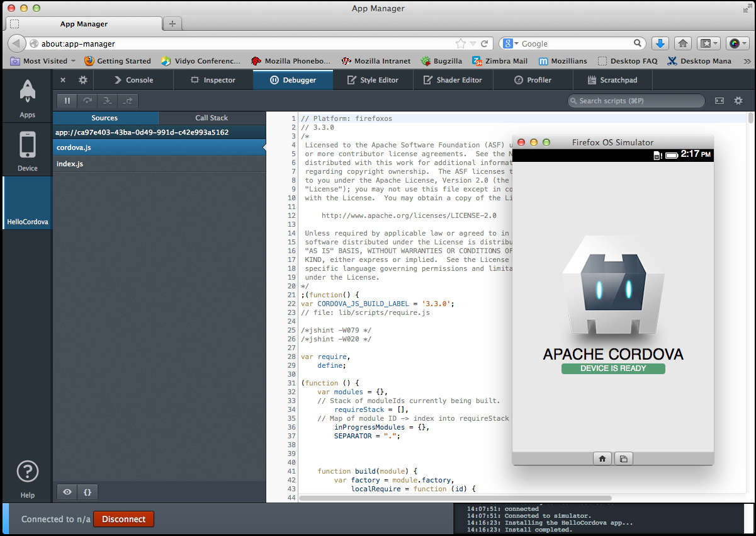
Task: Select index.js in sources list
Action: point(159,164)
